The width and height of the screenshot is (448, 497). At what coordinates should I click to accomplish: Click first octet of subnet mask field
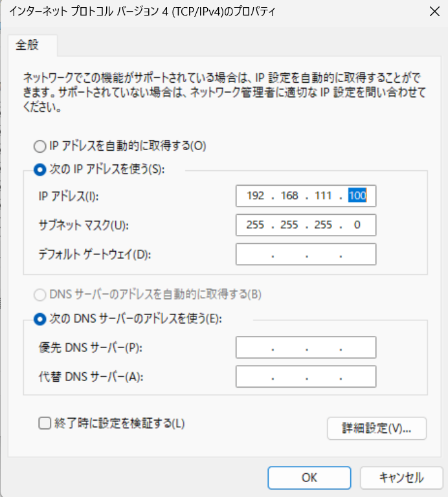(x=255, y=225)
